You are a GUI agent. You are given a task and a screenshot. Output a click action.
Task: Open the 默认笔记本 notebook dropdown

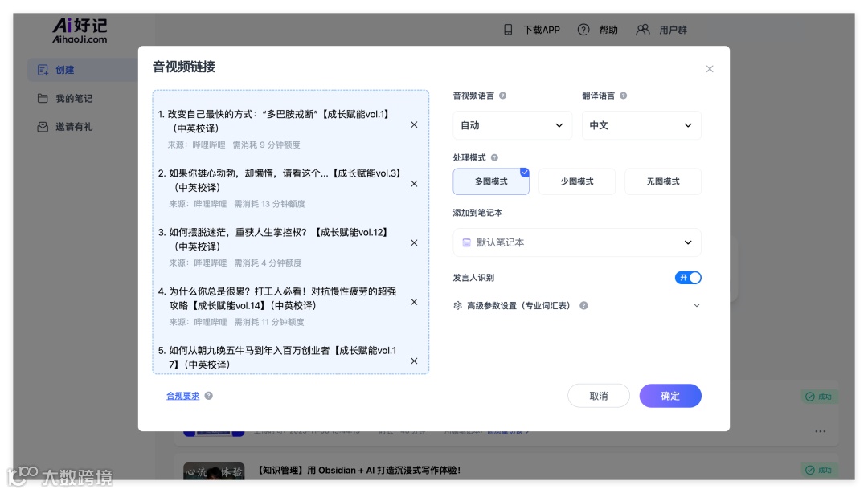(577, 242)
